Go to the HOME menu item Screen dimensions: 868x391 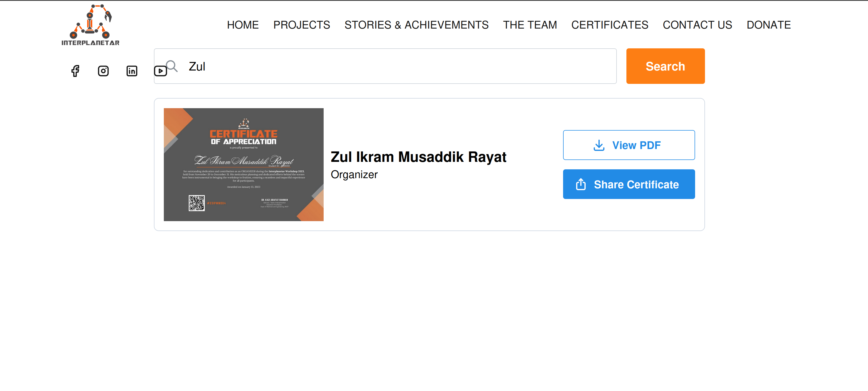(x=243, y=25)
